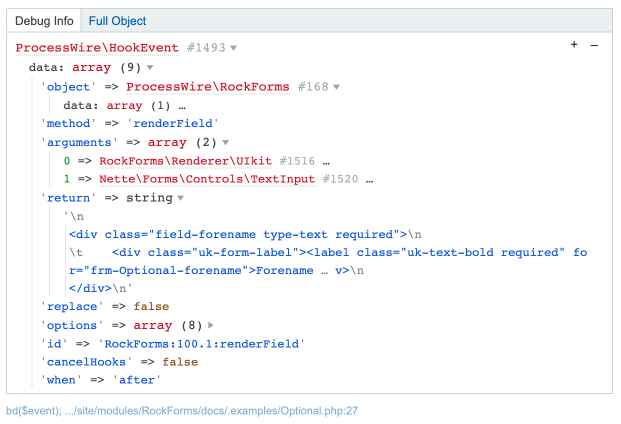This screenshot has height=424, width=621.
Task: Click the 'when' key's 'after' value
Action: point(138,380)
